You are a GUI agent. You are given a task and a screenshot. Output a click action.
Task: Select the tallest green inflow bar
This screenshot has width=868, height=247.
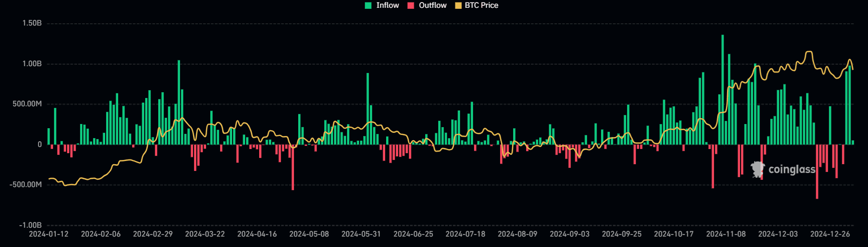point(722,89)
